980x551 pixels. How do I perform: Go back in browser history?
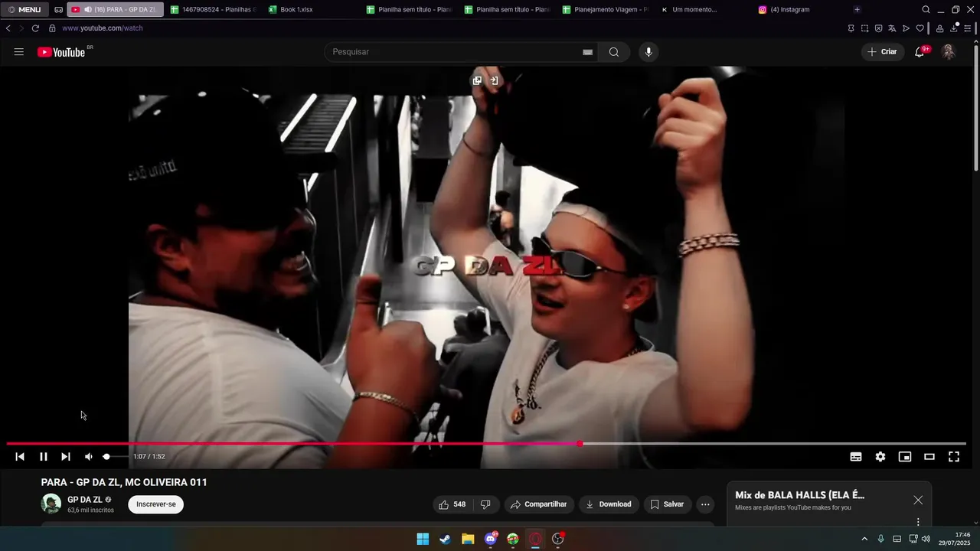tap(8, 28)
